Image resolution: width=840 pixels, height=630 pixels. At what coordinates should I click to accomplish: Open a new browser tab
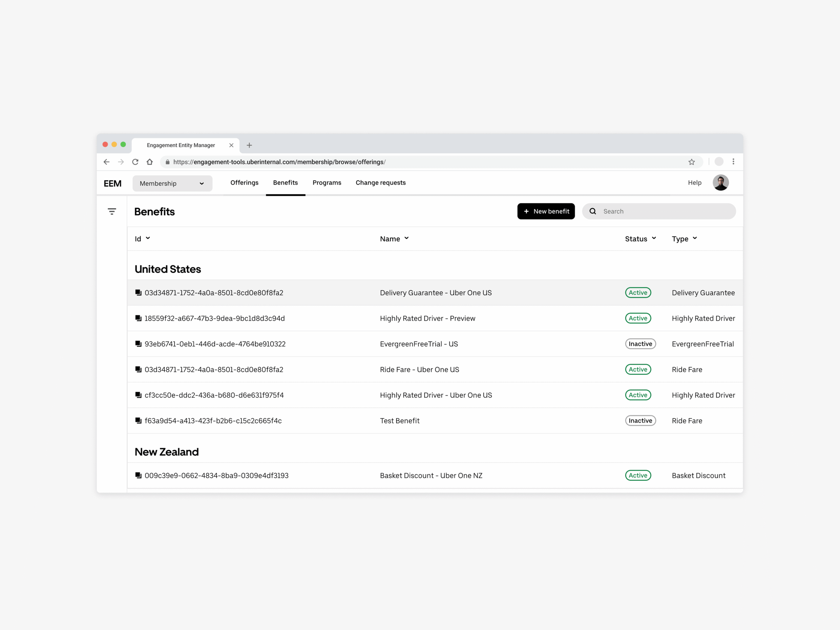[x=249, y=145]
